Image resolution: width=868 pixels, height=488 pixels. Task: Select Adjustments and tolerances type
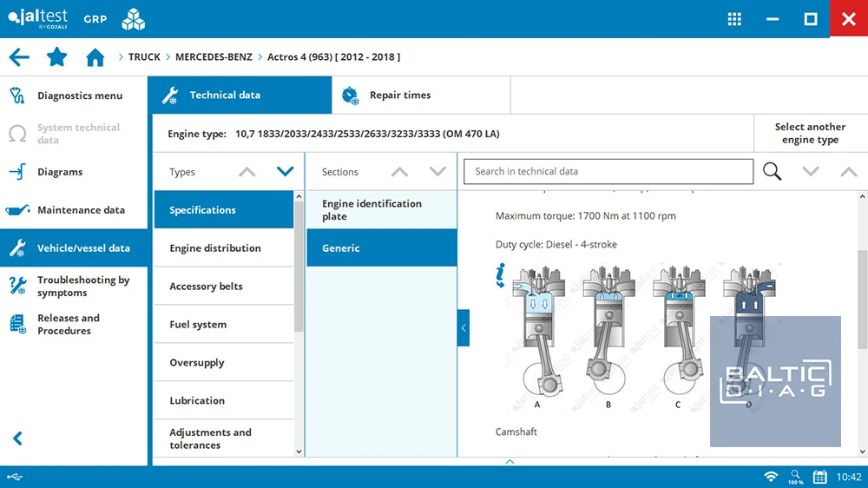[x=224, y=439]
